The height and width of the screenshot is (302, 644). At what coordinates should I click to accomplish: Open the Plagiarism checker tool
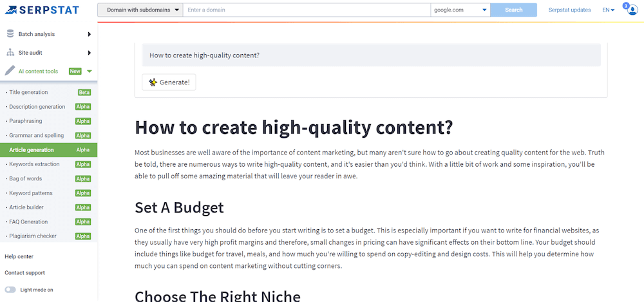pyautogui.click(x=33, y=236)
